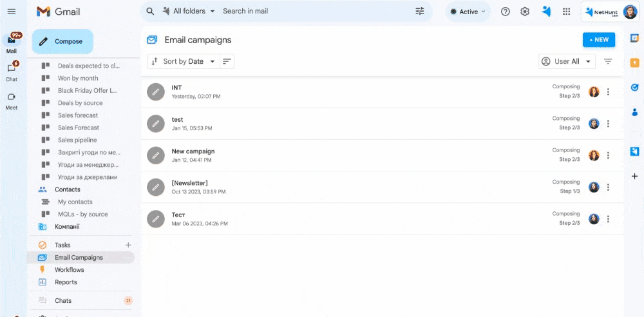This screenshot has height=317, width=644.
Task: Open Sales pipeline view
Action: 77,140
